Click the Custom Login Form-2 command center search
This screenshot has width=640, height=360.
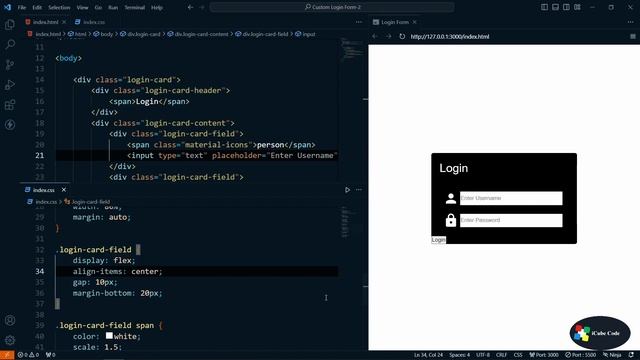pos(332,7)
